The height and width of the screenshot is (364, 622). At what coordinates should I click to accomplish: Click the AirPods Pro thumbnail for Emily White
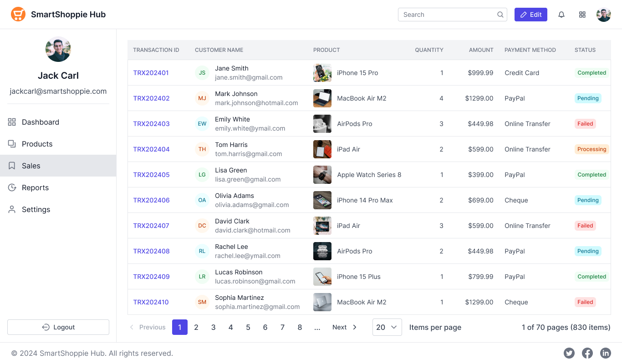[x=322, y=124]
